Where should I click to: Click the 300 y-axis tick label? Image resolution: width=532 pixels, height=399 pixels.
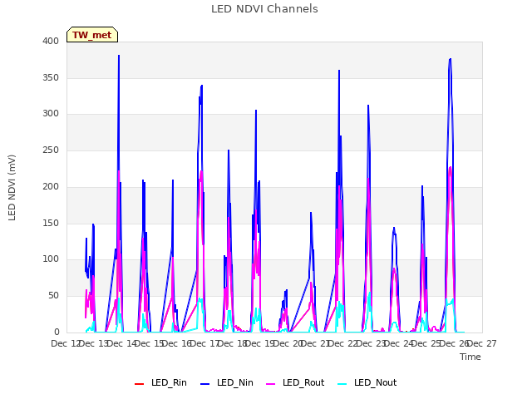[x=51, y=114]
